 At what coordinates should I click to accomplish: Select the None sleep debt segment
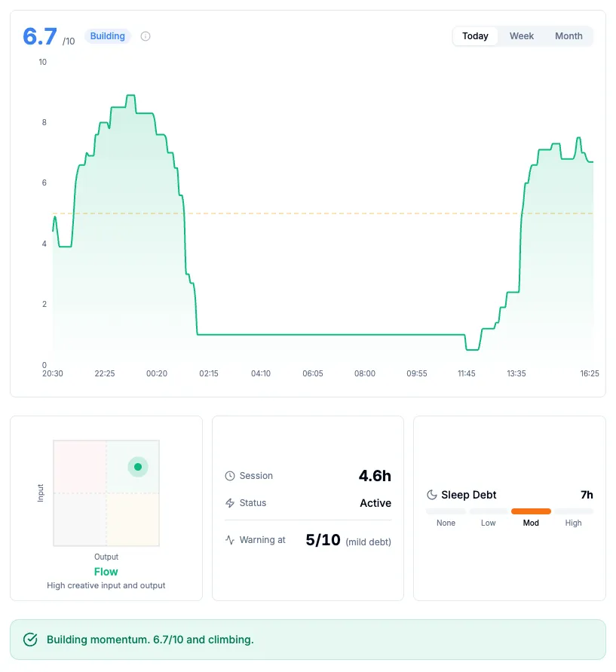[x=446, y=511]
